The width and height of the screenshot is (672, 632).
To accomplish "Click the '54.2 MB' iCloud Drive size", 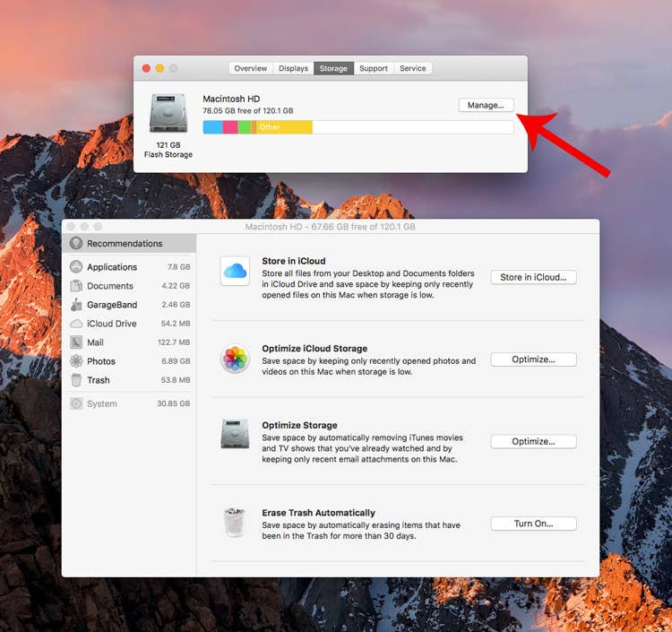I will pyautogui.click(x=176, y=324).
